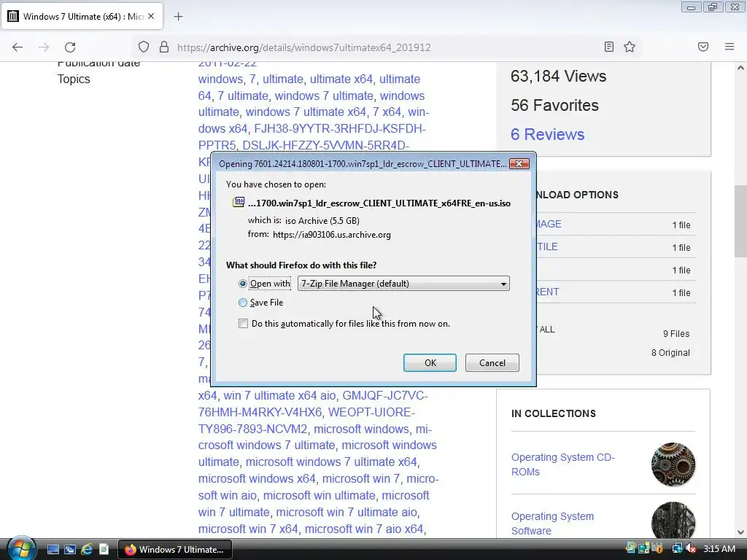Launch Internet Explorer from quick launch
The width and height of the screenshot is (747, 560).
(87, 550)
